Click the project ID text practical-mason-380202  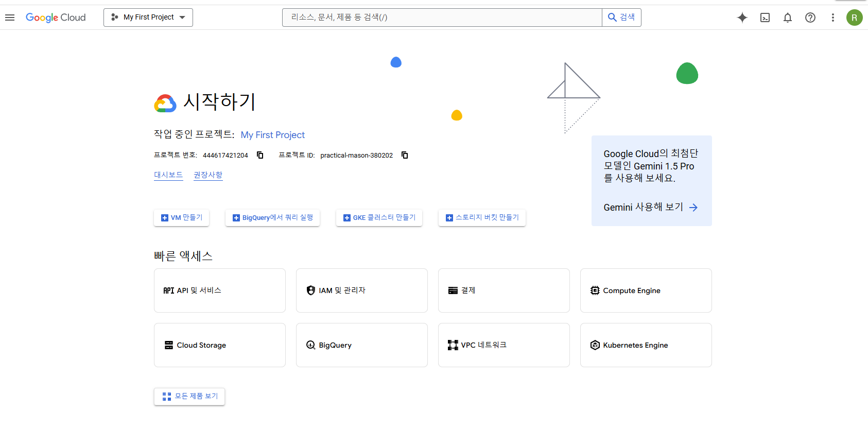tap(356, 156)
